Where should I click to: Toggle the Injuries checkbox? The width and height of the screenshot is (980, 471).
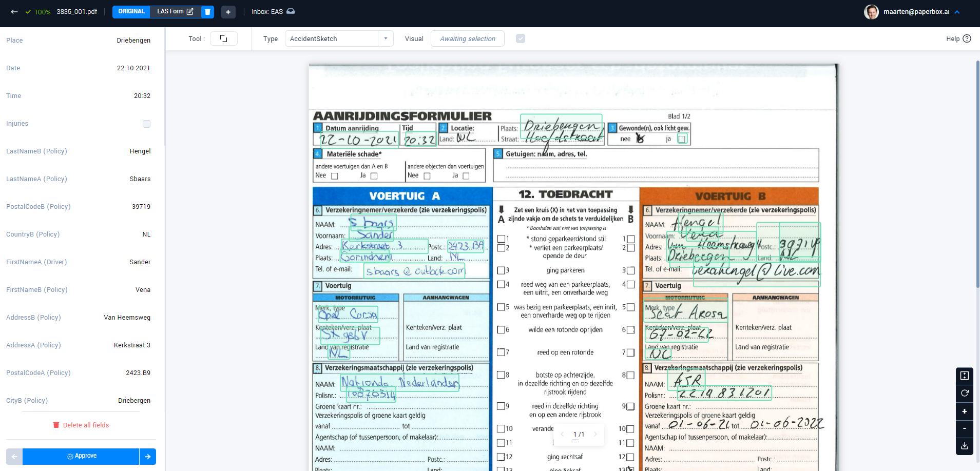(146, 123)
